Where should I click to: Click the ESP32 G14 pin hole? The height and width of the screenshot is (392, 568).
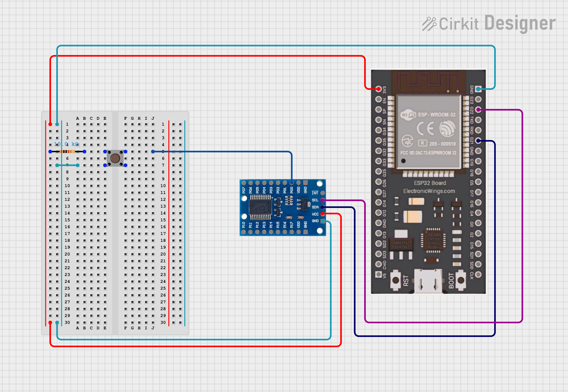click(378, 202)
